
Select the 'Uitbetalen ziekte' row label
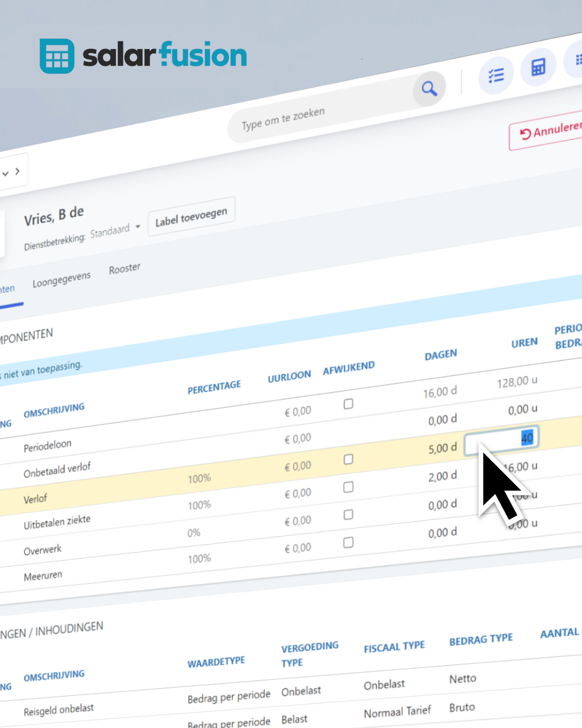(57, 522)
